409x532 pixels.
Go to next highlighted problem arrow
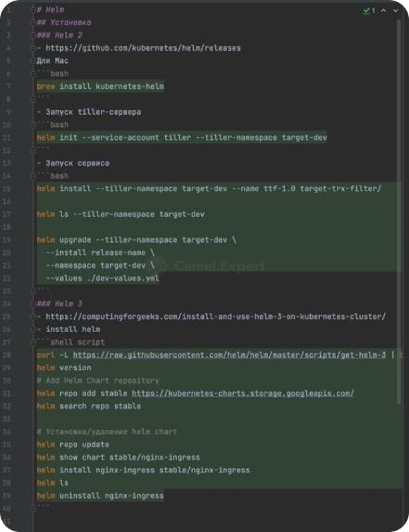pyautogui.click(x=395, y=11)
